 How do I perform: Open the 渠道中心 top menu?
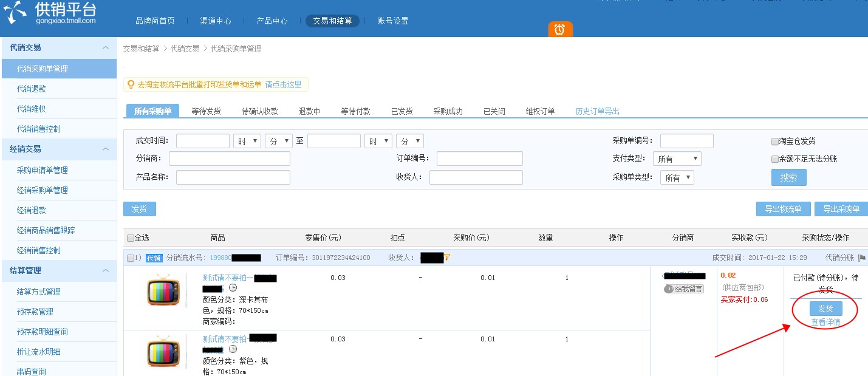pyautogui.click(x=216, y=21)
